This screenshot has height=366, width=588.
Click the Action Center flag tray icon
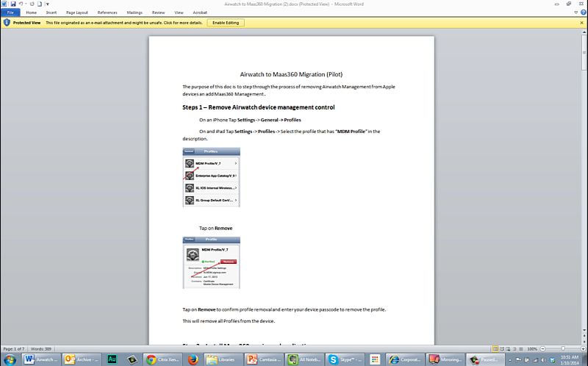519,360
